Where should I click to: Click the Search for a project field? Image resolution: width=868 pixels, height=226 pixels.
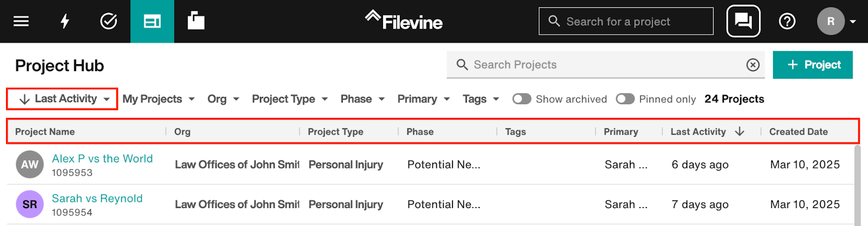(626, 21)
